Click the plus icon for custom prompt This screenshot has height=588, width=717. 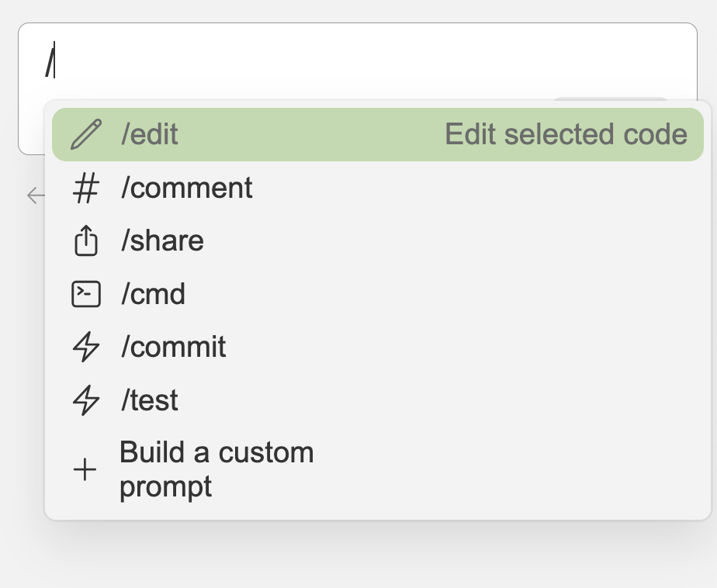pos(85,469)
